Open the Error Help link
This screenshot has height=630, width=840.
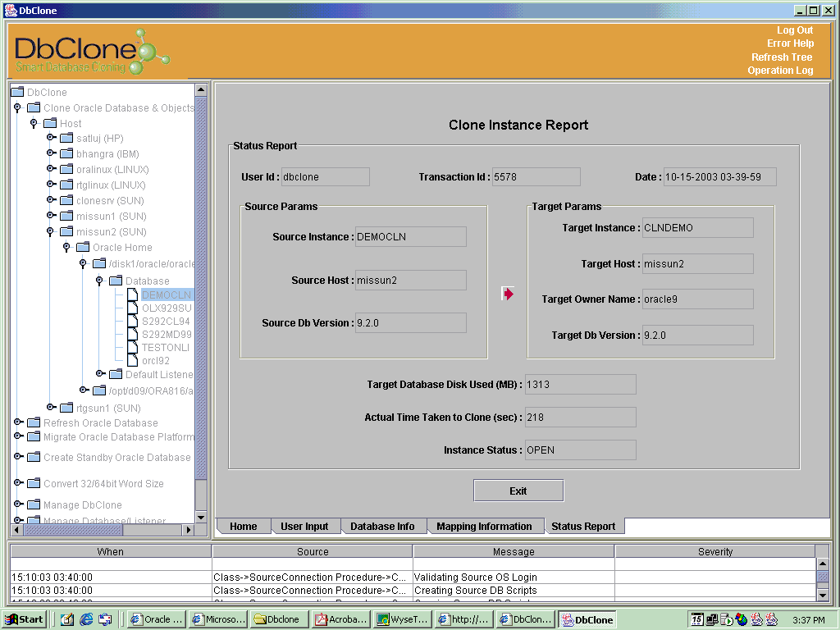(790, 43)
